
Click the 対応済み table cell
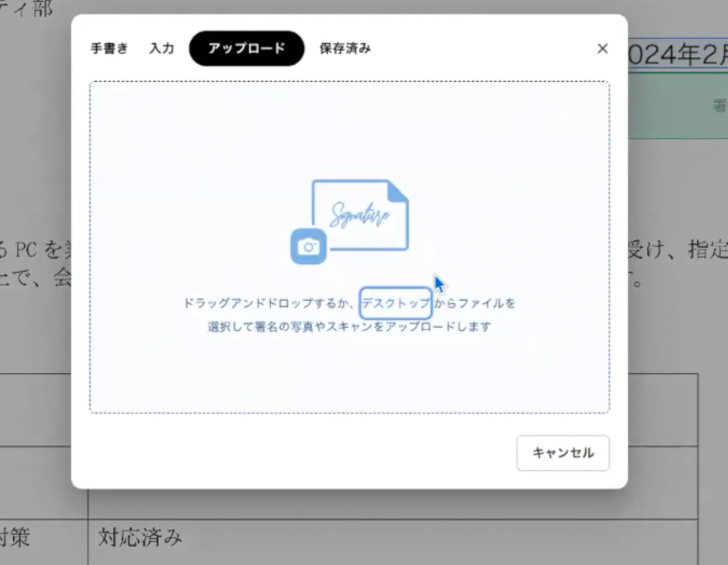pos(141,537)
